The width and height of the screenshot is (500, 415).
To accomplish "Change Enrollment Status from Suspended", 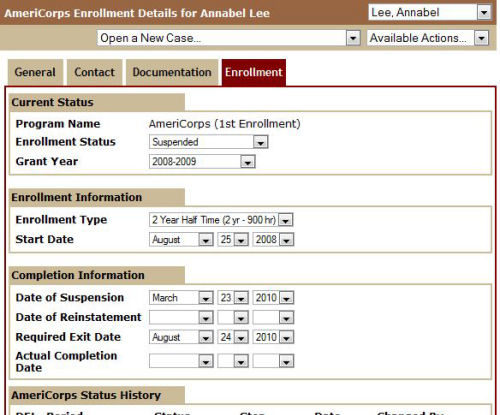I will 208,142.
